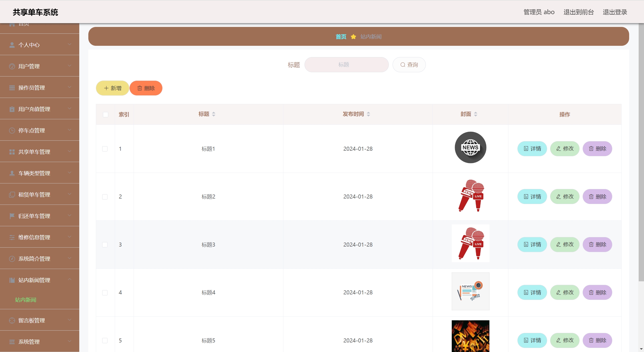
Task: Click the 标题 search input field
Action: 346,65
